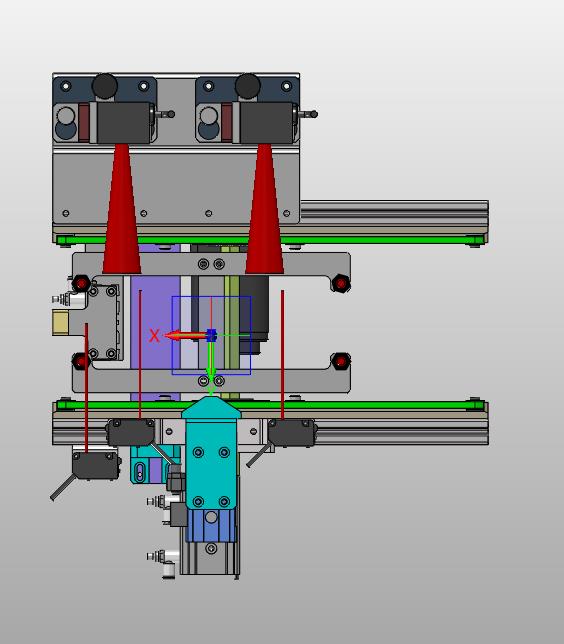Select the right black sensor housing at the top
564x644 pixels.
[x=265, y=122]
